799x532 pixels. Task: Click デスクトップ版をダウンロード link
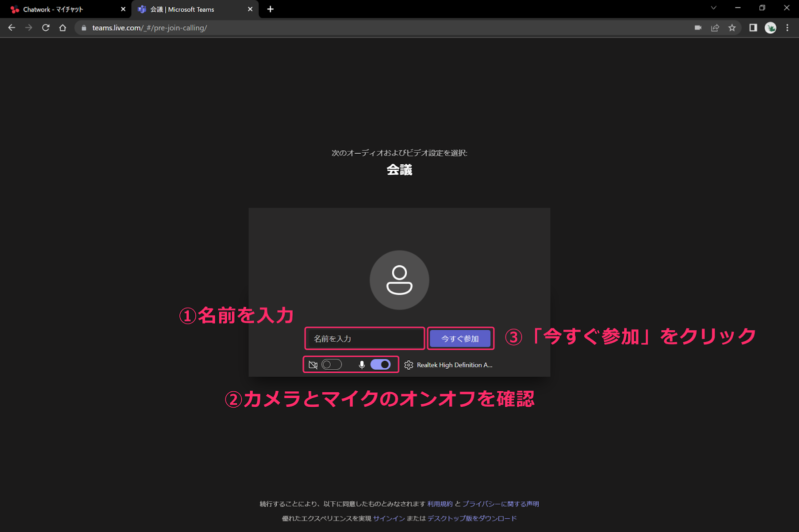coord(472,519)
